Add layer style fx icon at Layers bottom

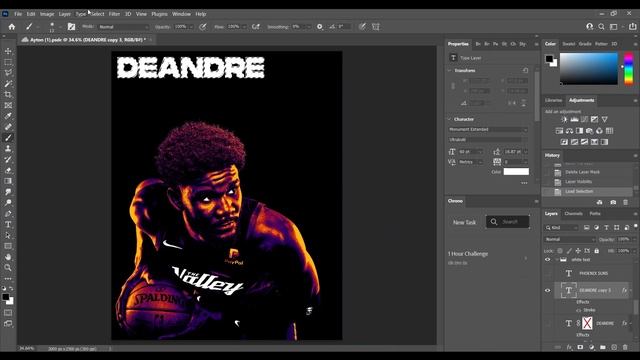click(x=569, y=347)
